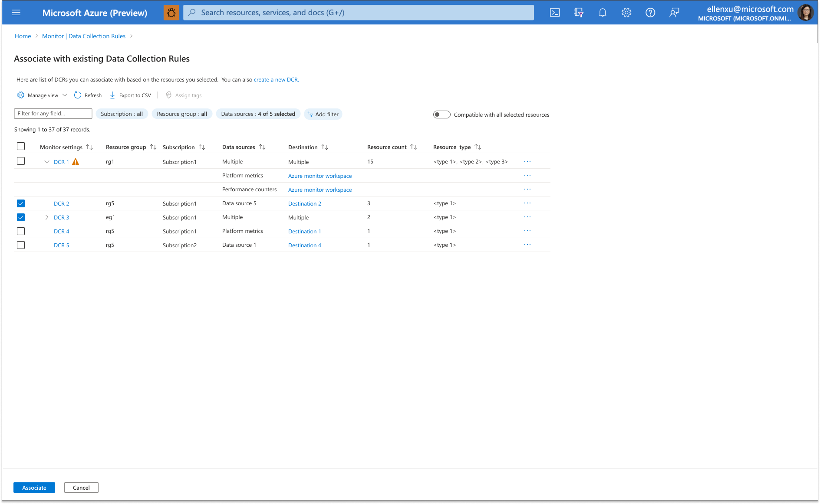This screenshot has width=820, height=504.
Task: Open the DCR 1 link
Action: [x=61, y=162]
